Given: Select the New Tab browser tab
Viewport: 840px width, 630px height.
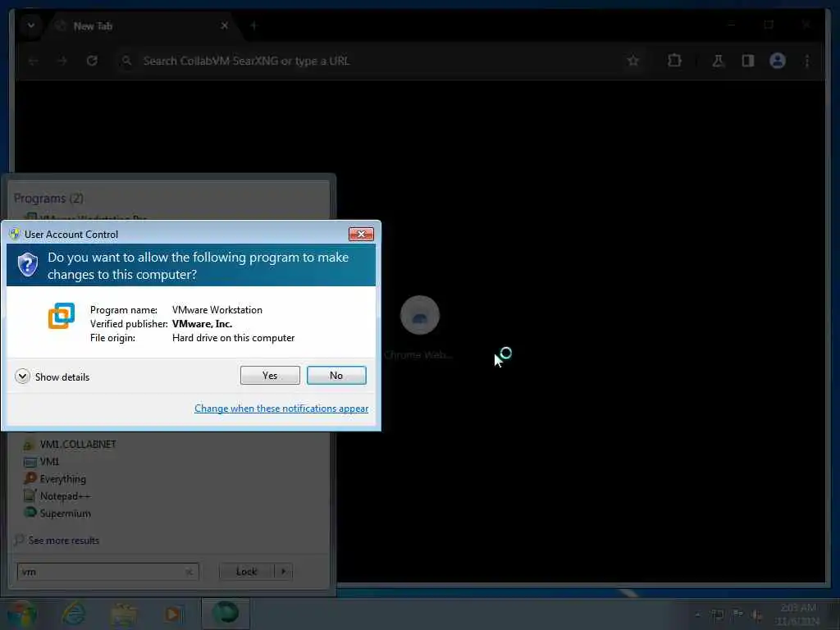Looking at the screenshot, I should coord(142,25).
